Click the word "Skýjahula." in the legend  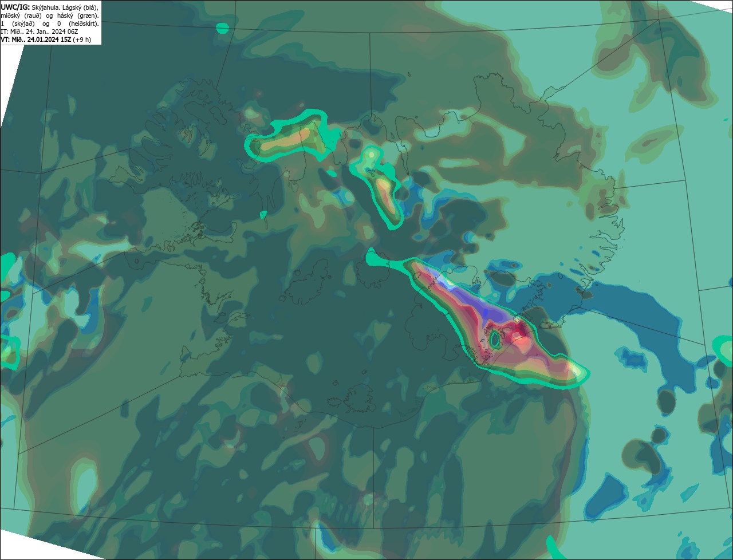[46, 8]
